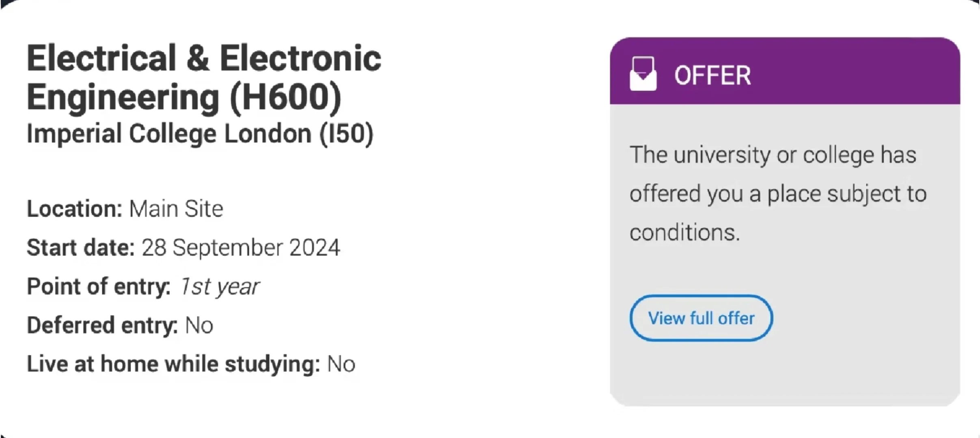Click the Main Site location value
Viewport: 980px width, 438px height.
(x=176, y=209)
